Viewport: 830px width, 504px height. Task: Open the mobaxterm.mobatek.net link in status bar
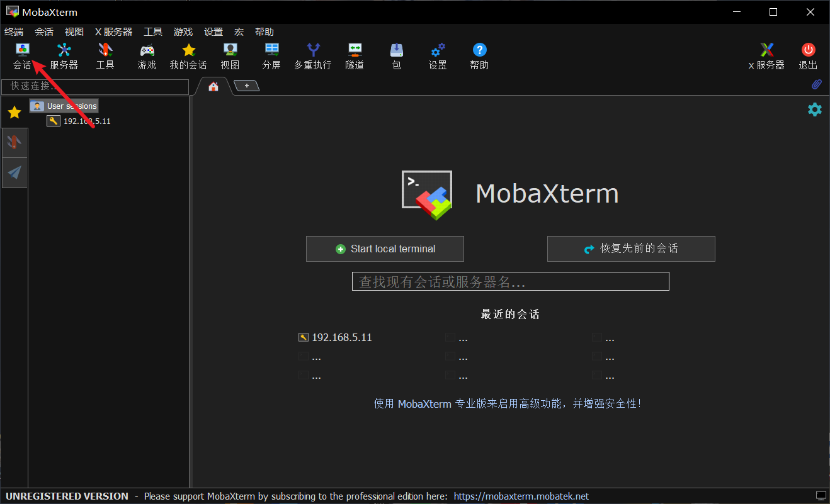(x=521, y=496)
